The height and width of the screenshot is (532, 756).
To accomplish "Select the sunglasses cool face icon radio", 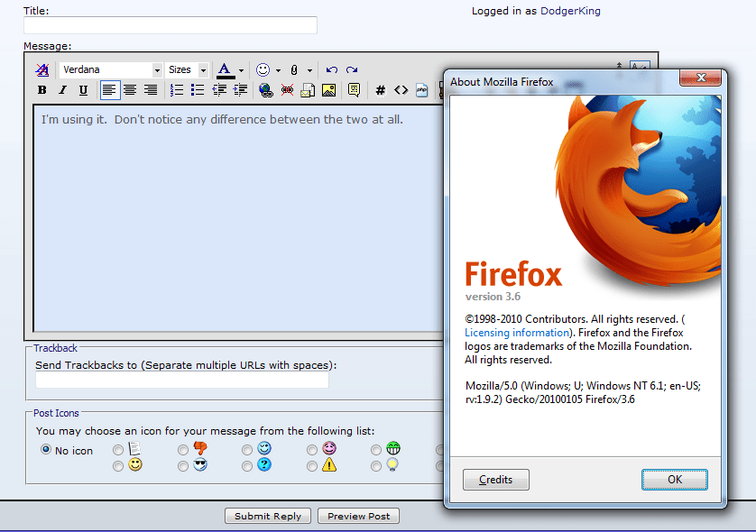I will [x=183, y=466].
